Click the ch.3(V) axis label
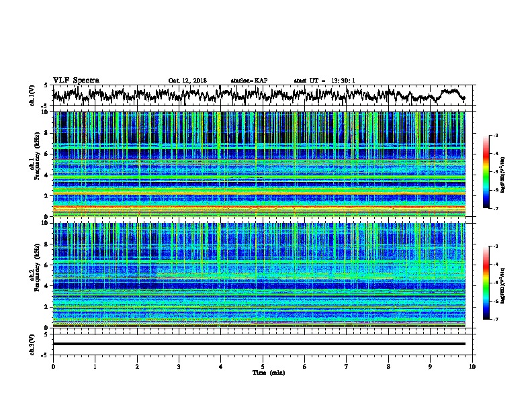 point(32,345)
